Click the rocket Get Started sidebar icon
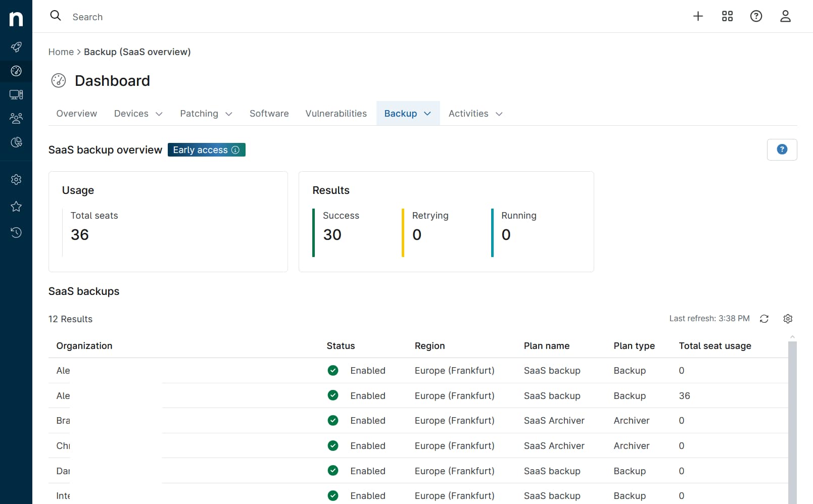 [16, 47]
